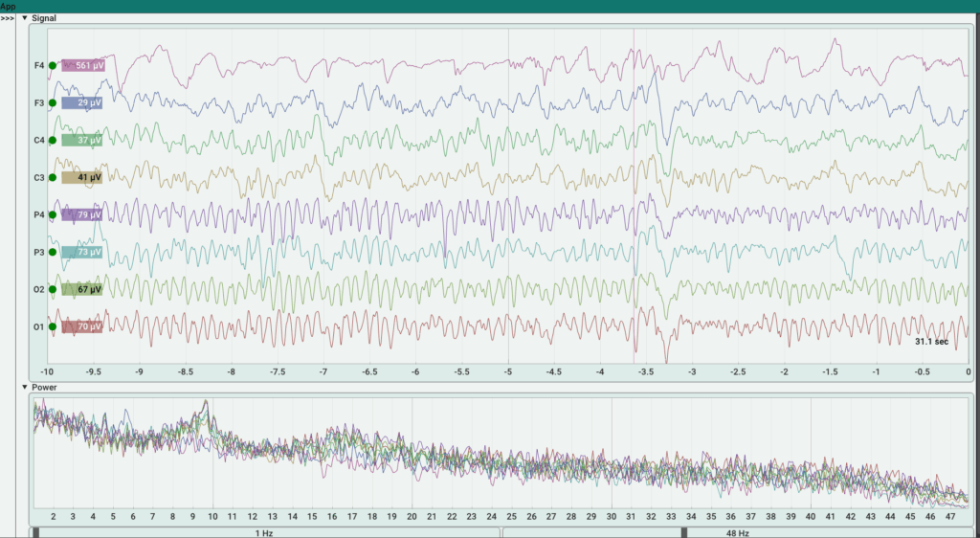Toggle the P4 79 µV amplitude badge
The height and width of the screenshot is (538, 980).
[x=81, y=215]
